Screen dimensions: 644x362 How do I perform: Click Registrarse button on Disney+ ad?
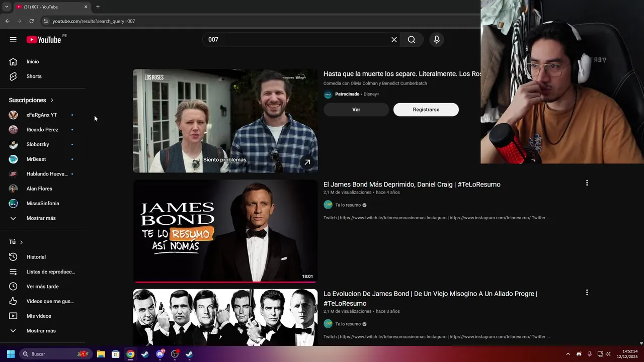coord(426,110)
